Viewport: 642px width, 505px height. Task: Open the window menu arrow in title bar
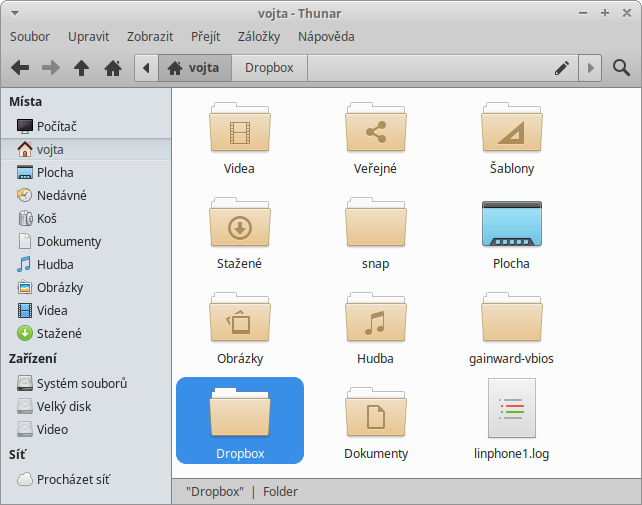[x=15, y=13]
